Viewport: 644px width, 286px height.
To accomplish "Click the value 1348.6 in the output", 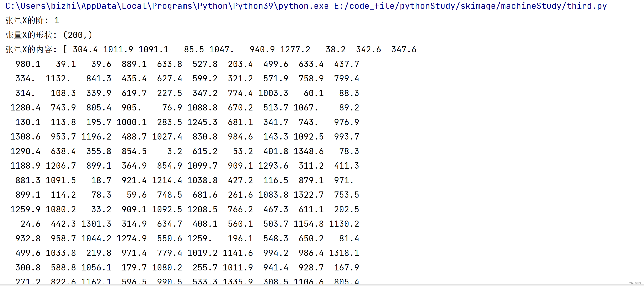I will (309, 151).
